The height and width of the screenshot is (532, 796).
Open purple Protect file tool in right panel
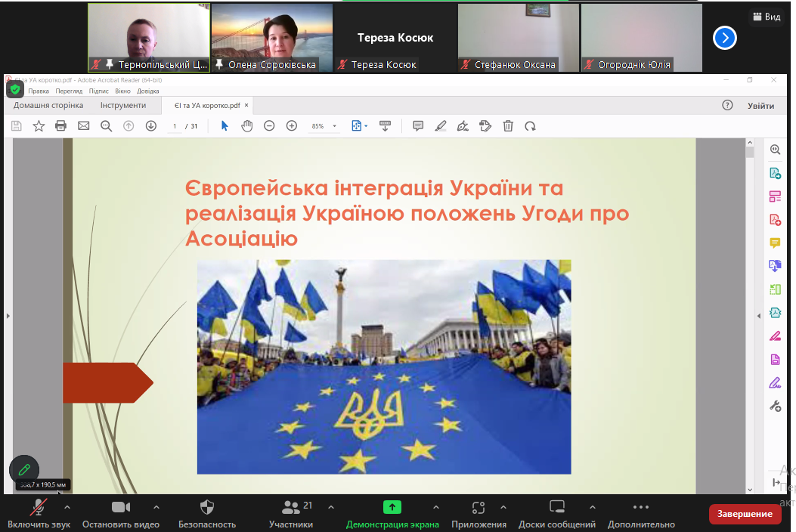point(775,360)
